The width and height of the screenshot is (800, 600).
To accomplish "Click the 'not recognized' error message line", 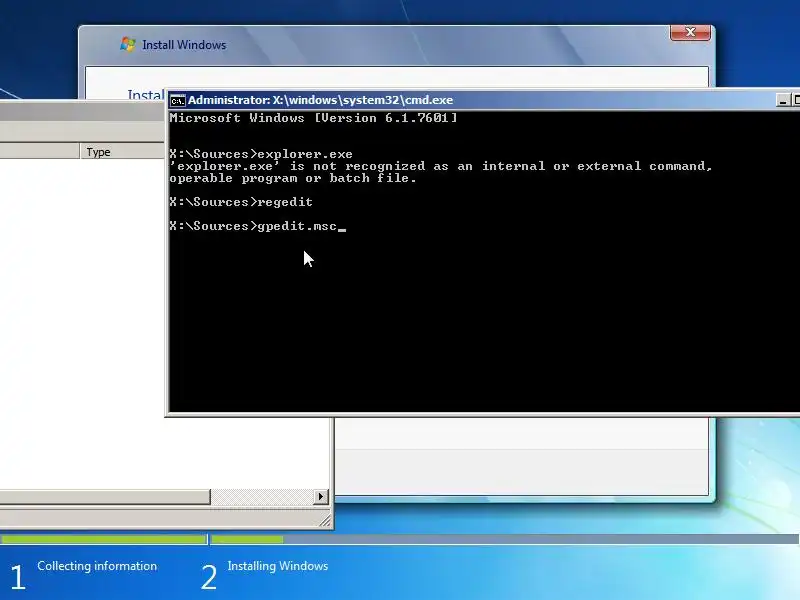I will pyautogui.click(x=440, y=166).
